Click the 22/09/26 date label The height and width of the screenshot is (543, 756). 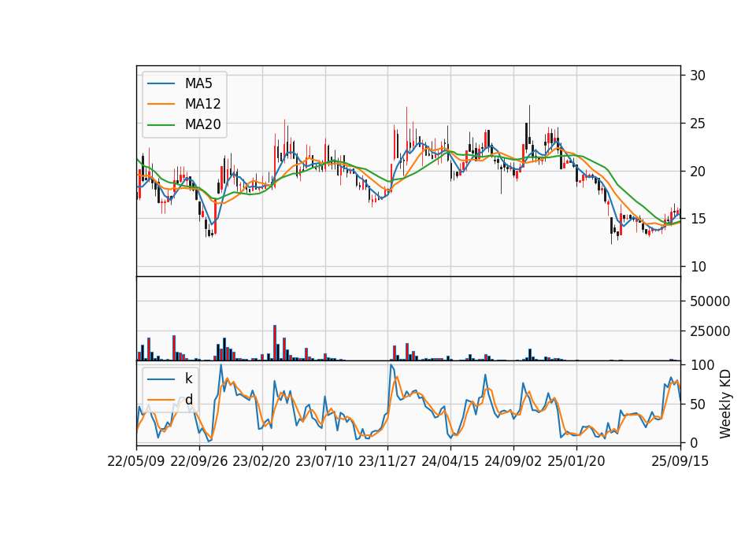point(199,461)
